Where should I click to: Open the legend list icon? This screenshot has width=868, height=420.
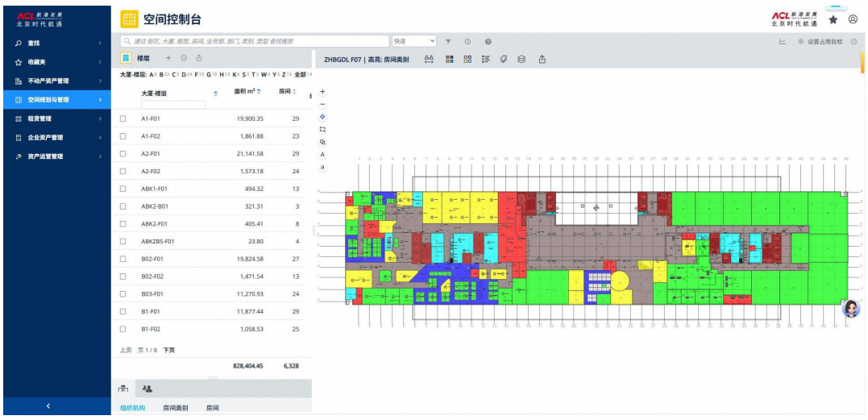point(485,59)
